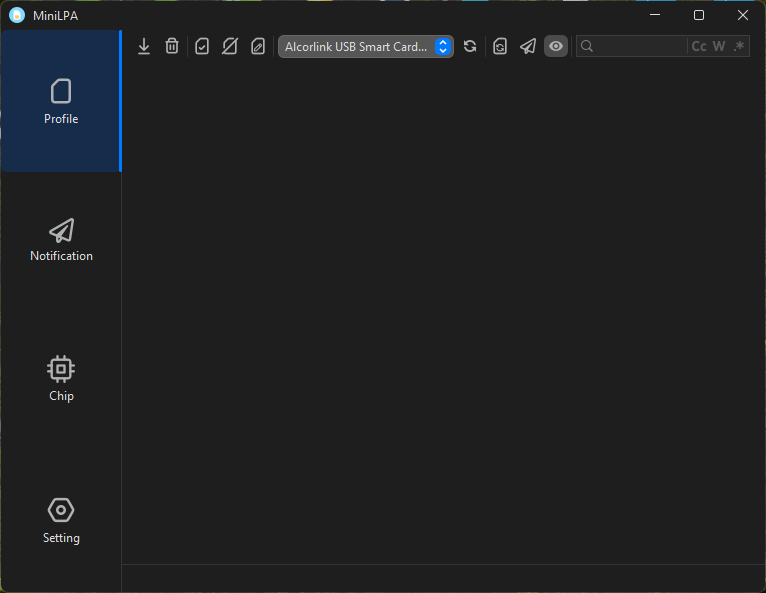The height and width of the screenshot is (593, 766).
Task: Toggle whole word (W) search option
Action: pos(719,46)
